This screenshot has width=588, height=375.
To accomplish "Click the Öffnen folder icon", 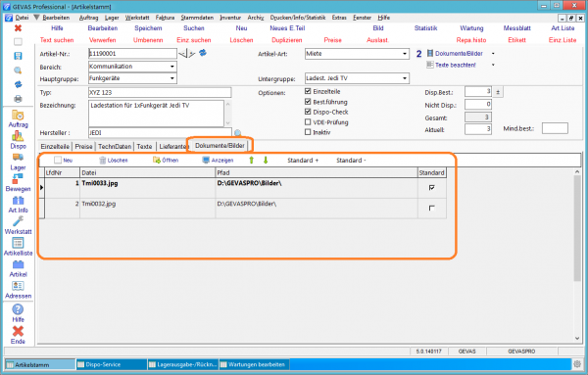I will [x=157, y=161].
